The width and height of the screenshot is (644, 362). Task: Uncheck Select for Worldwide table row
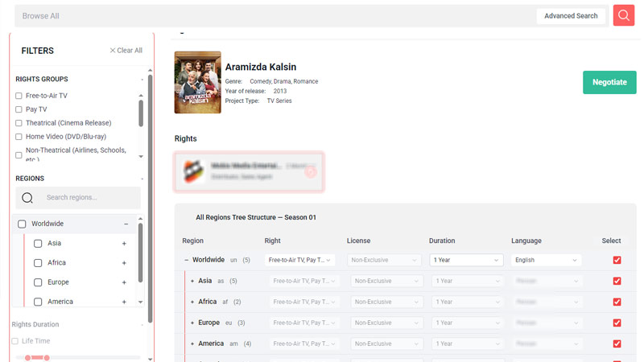(x=617, y=260)
